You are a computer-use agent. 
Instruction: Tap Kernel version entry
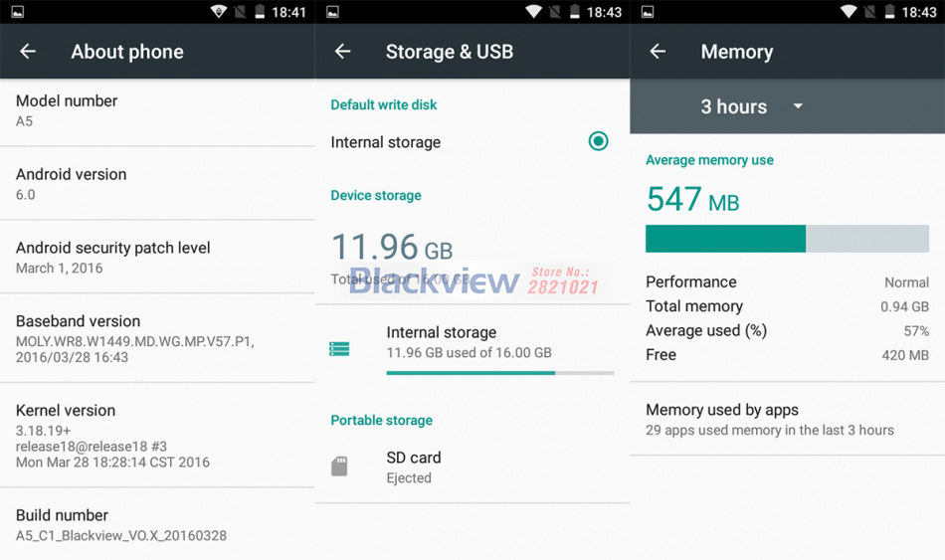[x=157, y=435]
